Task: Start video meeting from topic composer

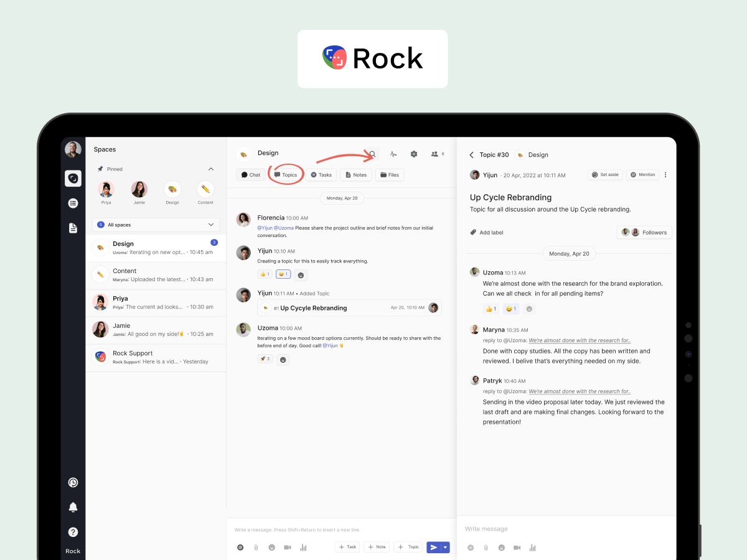Action: (517, 548)
